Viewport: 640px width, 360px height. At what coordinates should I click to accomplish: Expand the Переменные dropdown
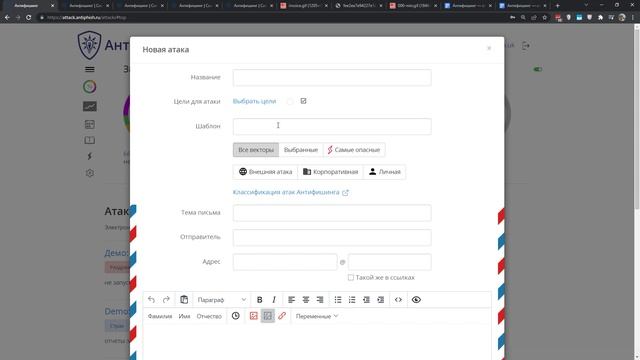coord(317,316)
